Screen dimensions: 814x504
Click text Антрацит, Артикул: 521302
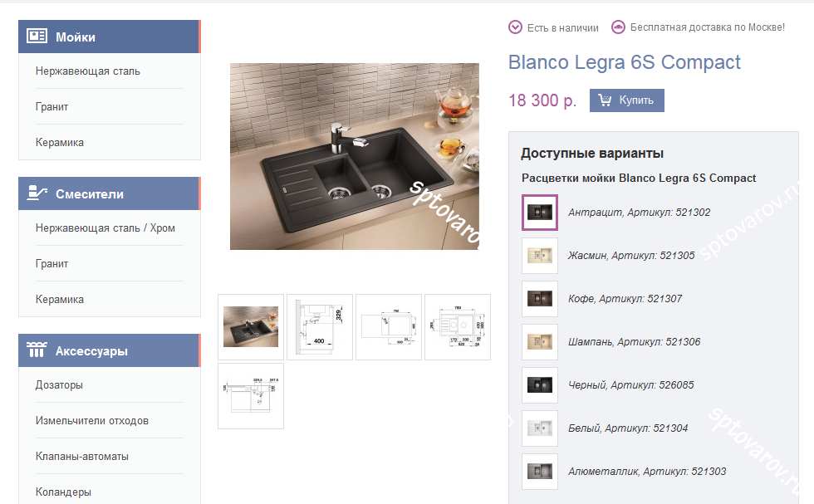639,213
